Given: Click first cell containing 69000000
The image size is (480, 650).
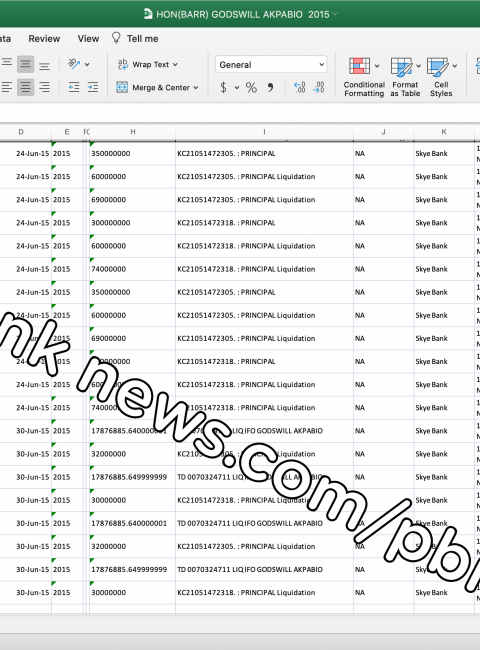Looking at the screenshot, I should coord(132,199).
